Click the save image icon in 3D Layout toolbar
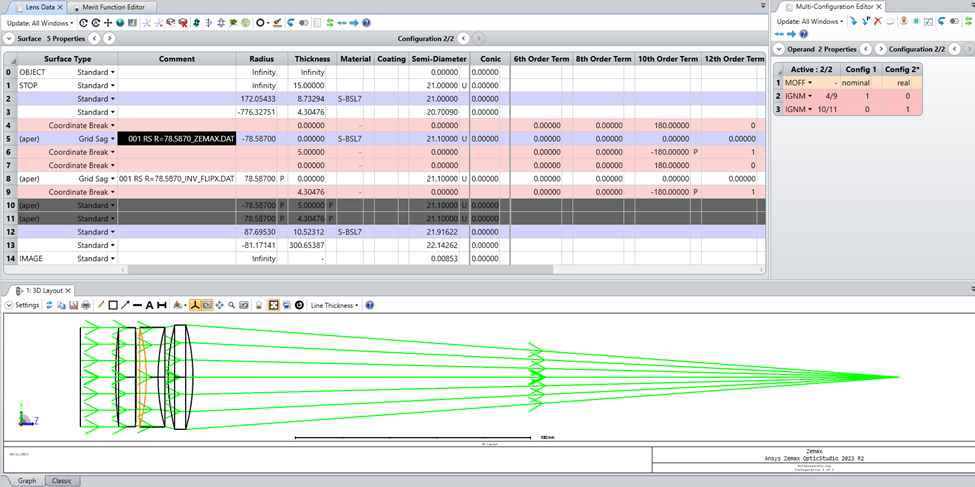Image resolution: width=975 pixels, height=487 pixels. 73,305
